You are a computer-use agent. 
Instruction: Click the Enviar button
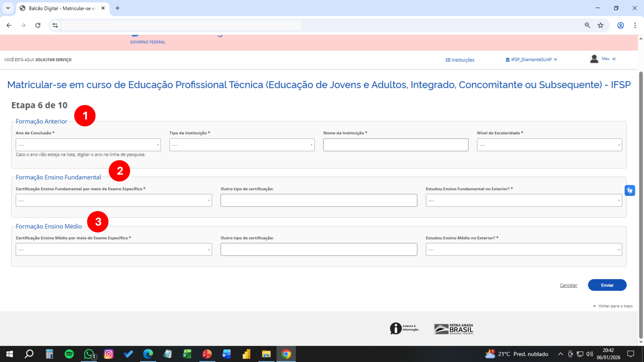coord(607,285)
